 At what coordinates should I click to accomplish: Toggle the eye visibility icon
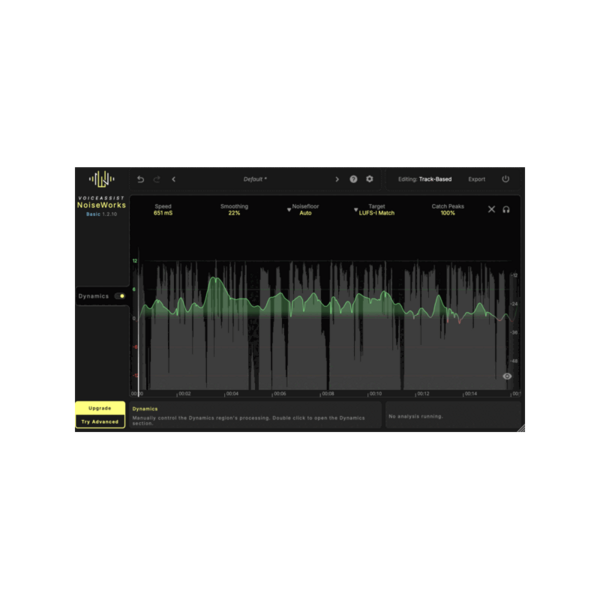tap(507, 376)
